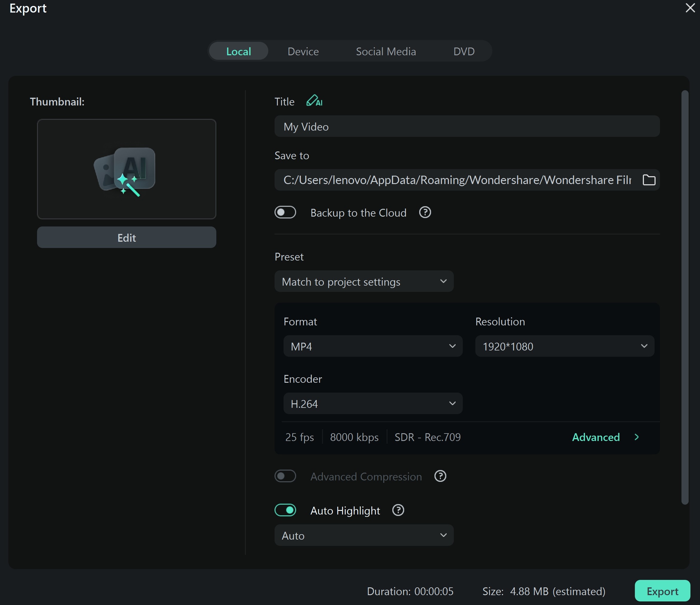Click the 25 fps value

coord(299,437)
